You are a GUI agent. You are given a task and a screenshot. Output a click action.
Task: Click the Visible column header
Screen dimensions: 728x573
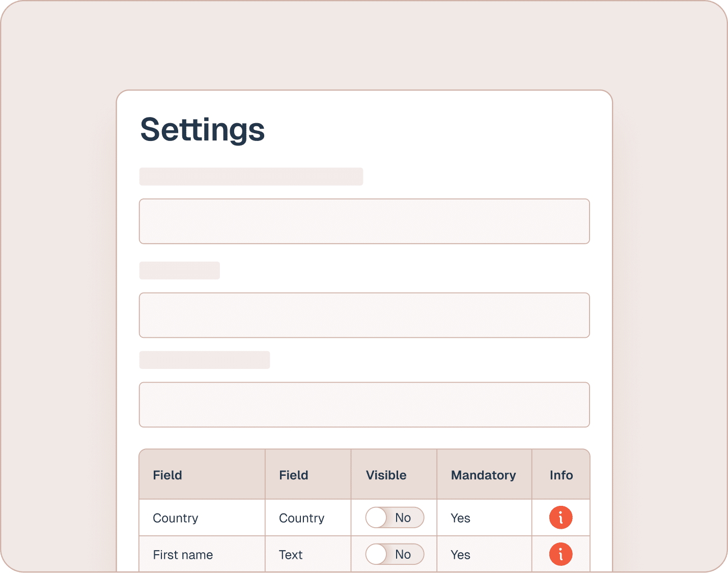386,475
